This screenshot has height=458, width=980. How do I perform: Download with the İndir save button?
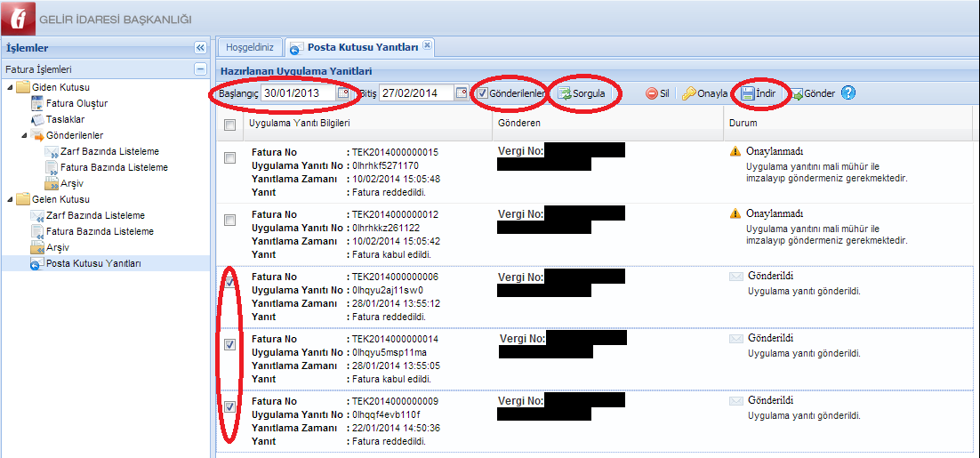pyautogui.click(x=760, y=93)
